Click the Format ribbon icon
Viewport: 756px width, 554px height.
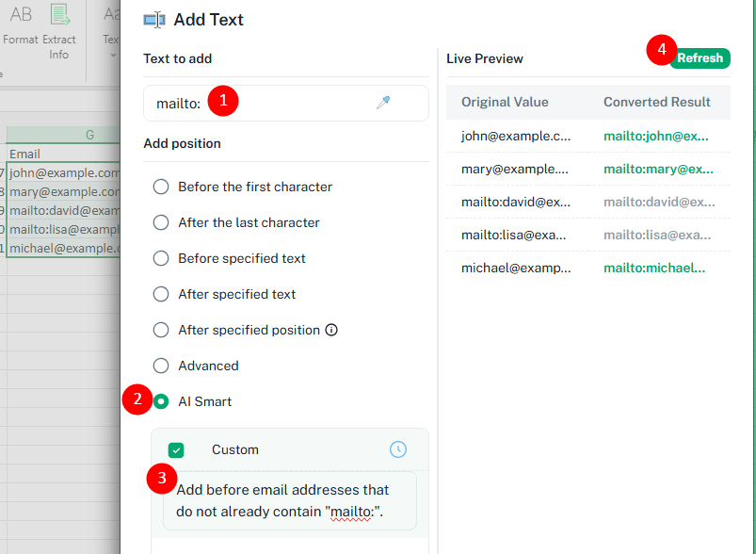[21, 14]
